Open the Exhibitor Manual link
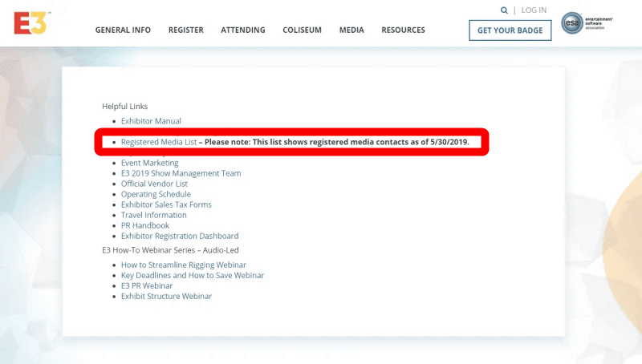The width and height of the screenshot is (642, 364). tap(151, 121)
